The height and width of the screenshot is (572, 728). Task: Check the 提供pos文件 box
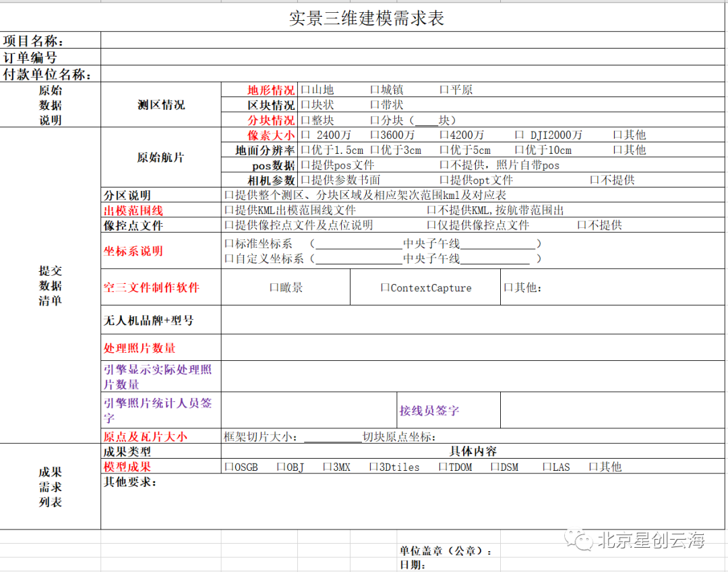(305, 165)
